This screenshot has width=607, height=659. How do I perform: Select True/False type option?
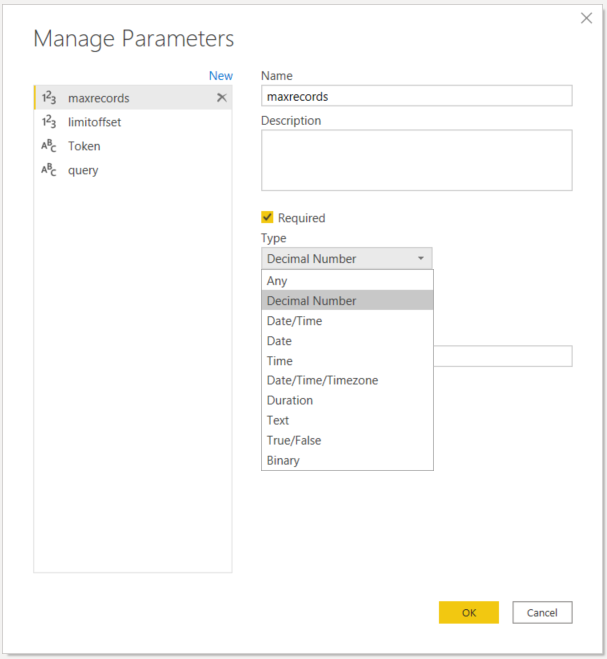[347, 440]
